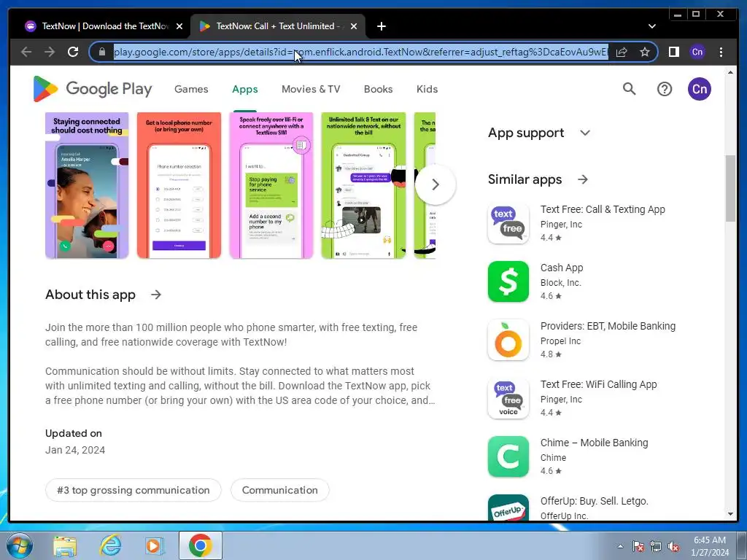Open the Kids tab
Viewport: 747px width, 560px height.
427,89
